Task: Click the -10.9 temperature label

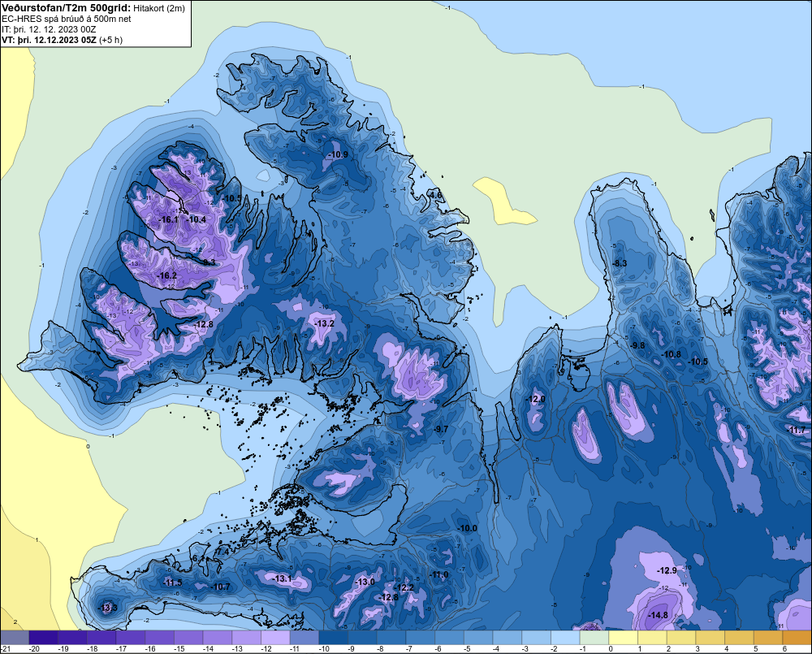Action: [338, 154]
